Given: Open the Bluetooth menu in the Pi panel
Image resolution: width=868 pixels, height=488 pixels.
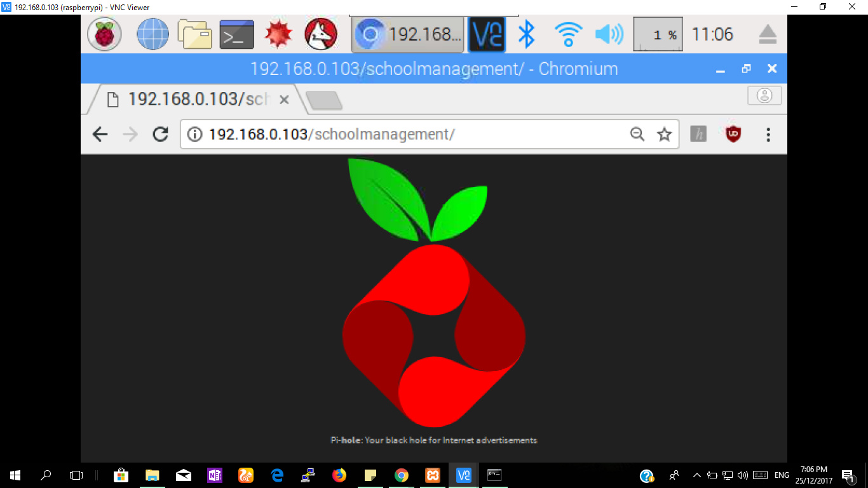Looking at the screenshot, I should (526, 34).
